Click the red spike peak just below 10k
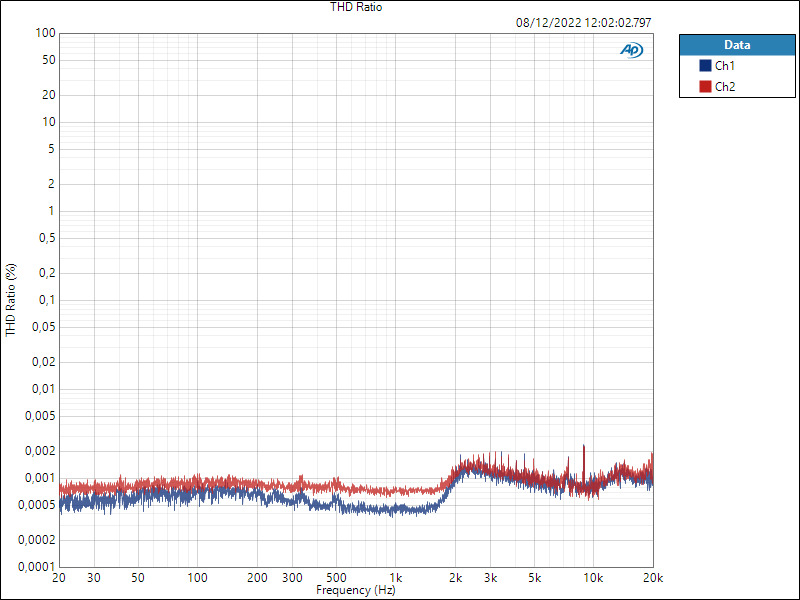Screen dimensions: 800x600 click(584, 446)
